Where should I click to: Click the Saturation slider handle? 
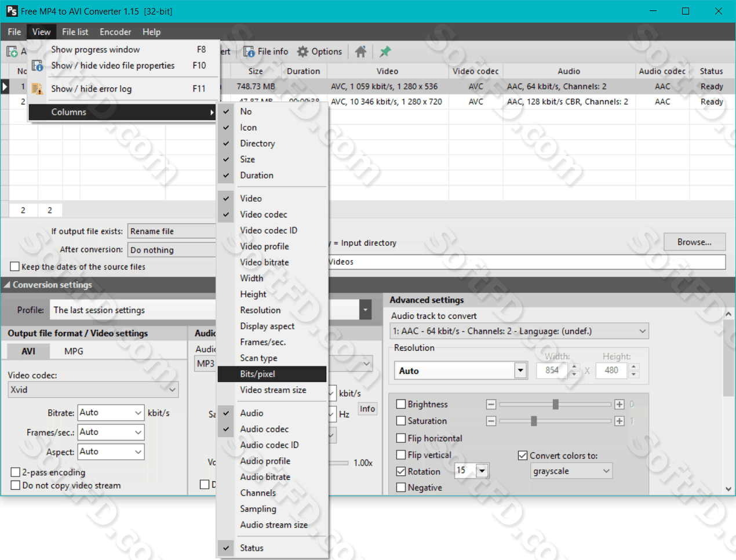tap(534, 421)
